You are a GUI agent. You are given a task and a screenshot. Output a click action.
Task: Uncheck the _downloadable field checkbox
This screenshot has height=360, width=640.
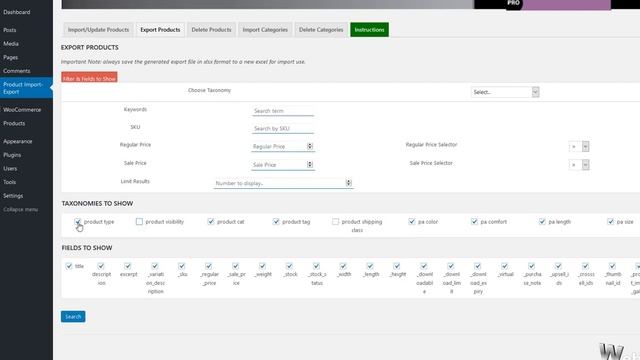coord(424,266)
